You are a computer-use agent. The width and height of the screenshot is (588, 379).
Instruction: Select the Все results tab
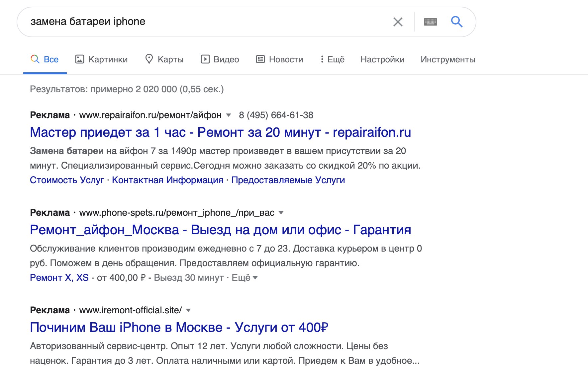[x=45, y=59]
